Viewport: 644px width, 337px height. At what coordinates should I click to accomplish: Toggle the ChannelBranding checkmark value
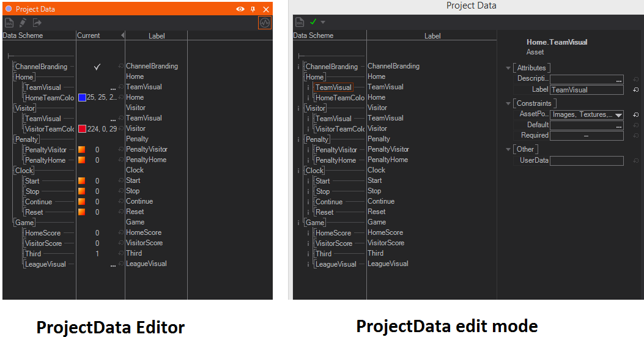[x=97, y=67]
